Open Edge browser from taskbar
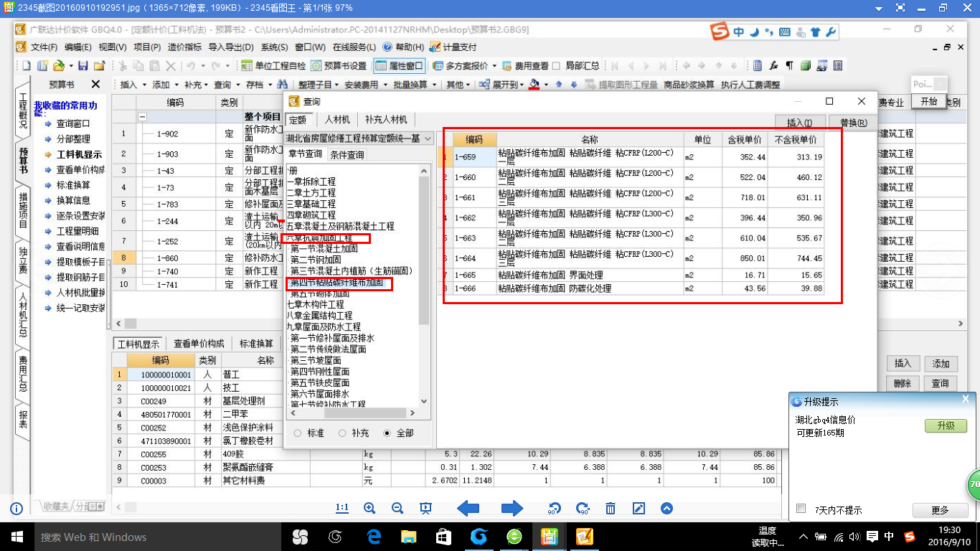The image size is (980, 551). coord(374,536)
